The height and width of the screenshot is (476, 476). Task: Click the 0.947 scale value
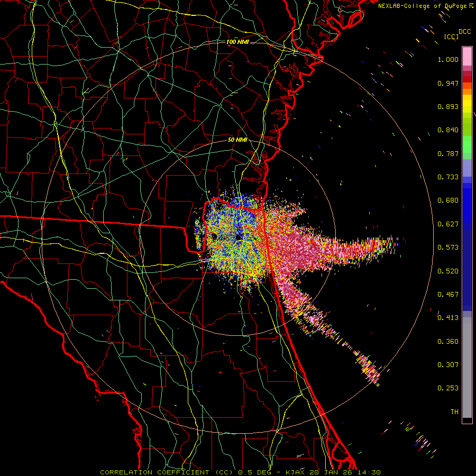448,83
